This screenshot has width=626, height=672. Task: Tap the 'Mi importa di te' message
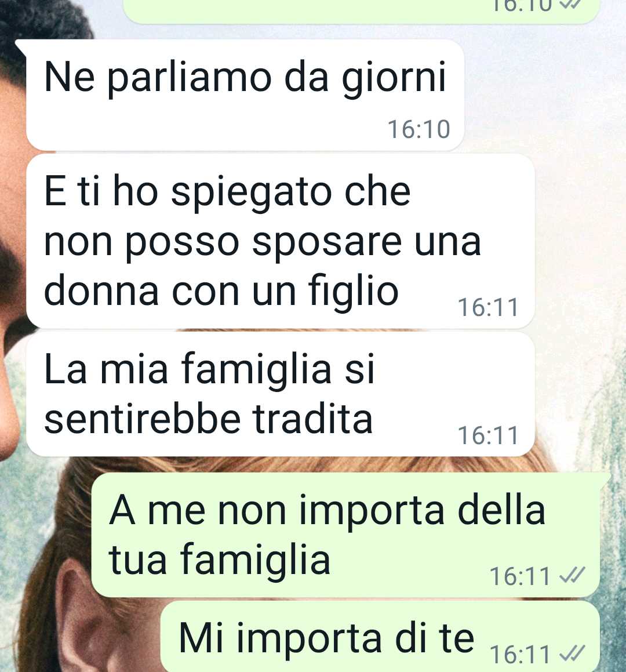coord(380,637)
